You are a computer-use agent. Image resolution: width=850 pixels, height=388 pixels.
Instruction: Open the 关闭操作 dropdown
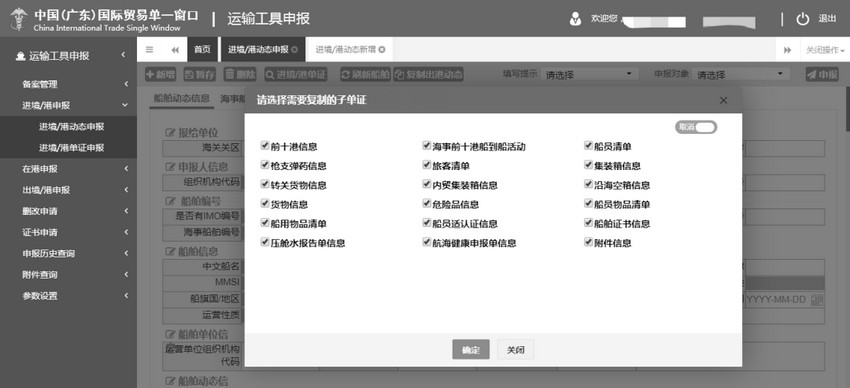825,50
